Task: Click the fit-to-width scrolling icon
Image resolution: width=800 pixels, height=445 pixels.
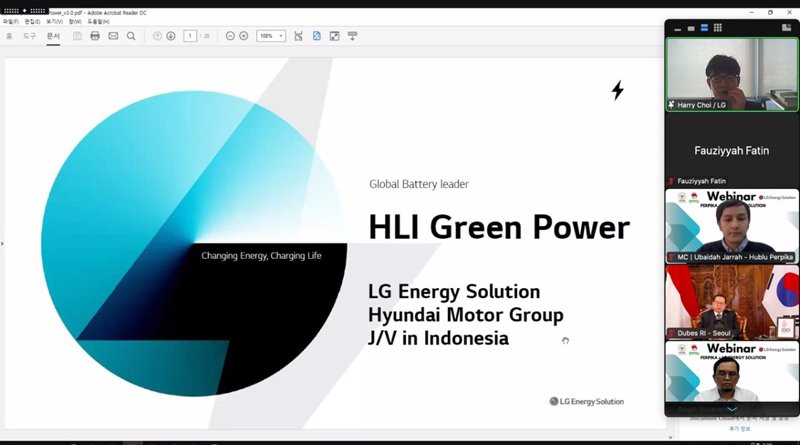Action: click(298, 36)
